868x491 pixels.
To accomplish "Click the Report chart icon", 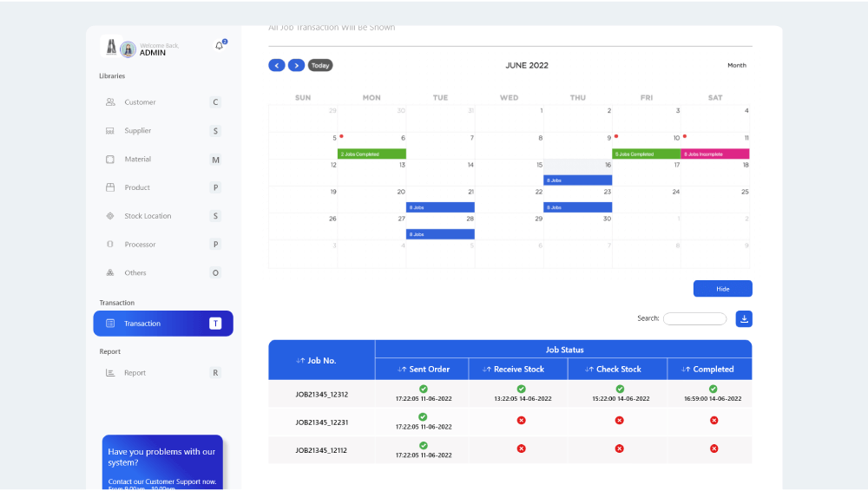I will 110,373.
